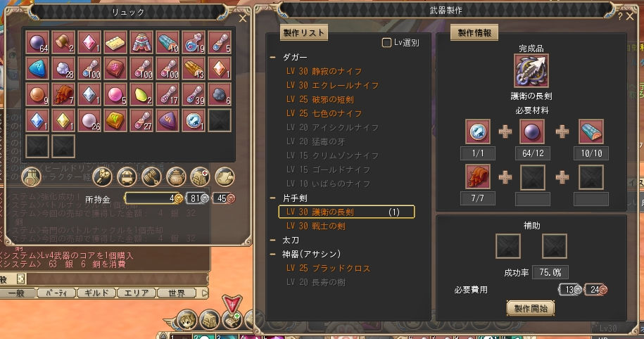Open the護衛の長剣 finished product icon
The image size is (644, 339).
pos(531,71)
